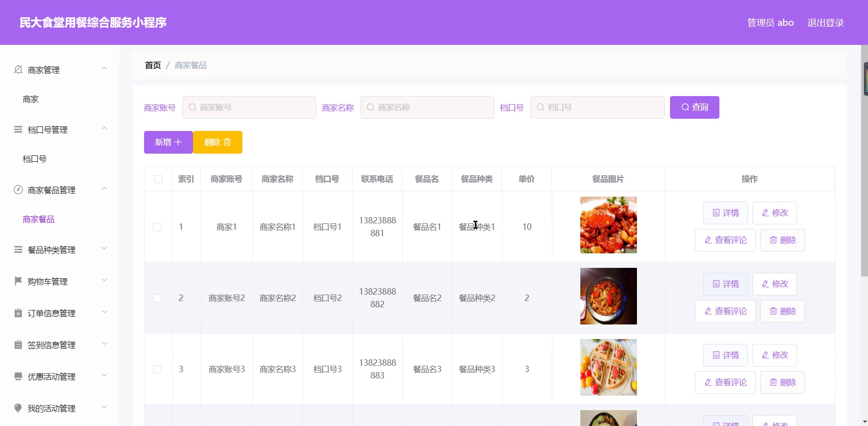The width and height of the screenshot is (868, 426).
Task: Click the 首页 breadcrumb link
Action: 153,65
